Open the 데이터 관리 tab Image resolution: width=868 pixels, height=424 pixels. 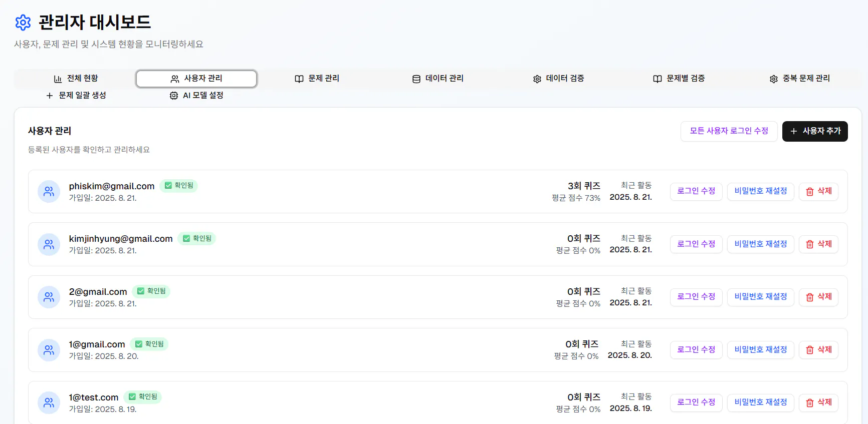pos(438,79)
